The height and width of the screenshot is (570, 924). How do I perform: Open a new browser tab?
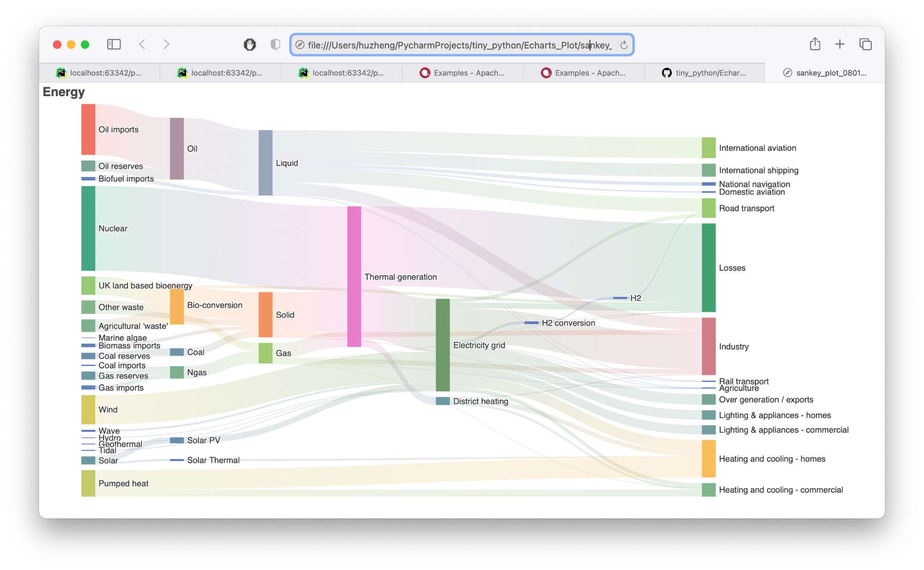840,44
